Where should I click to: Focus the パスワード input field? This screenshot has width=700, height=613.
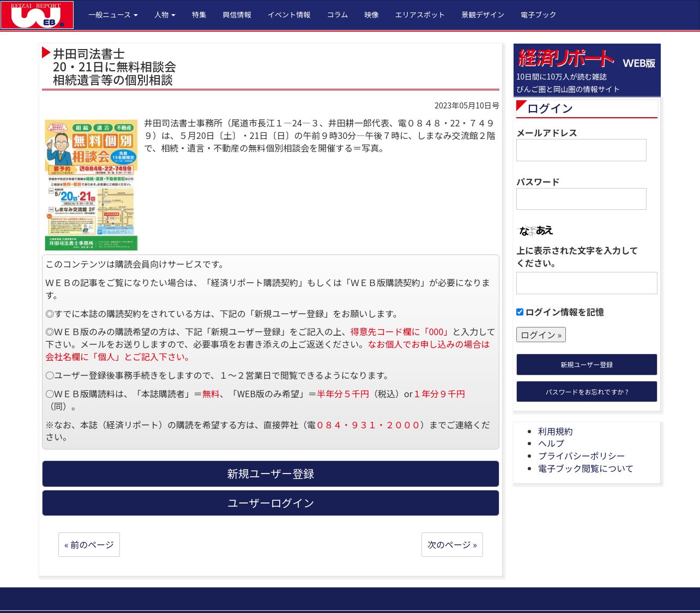coord(581,199)
